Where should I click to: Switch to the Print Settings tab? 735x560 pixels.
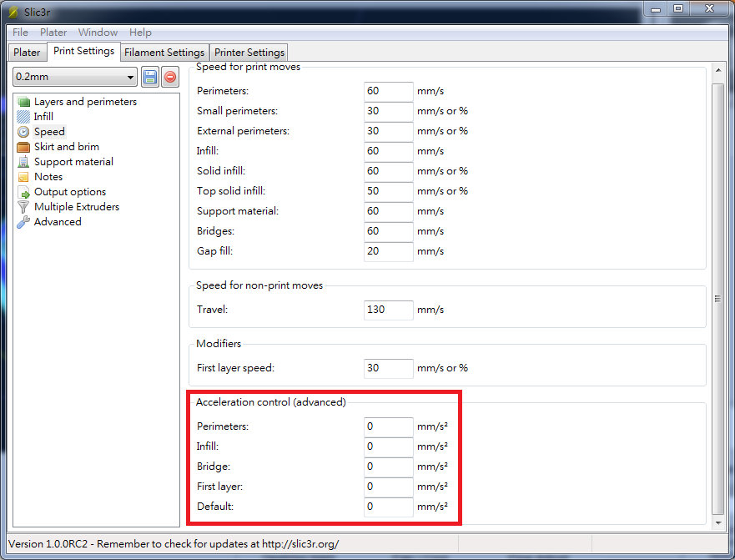tap(83, 51)
